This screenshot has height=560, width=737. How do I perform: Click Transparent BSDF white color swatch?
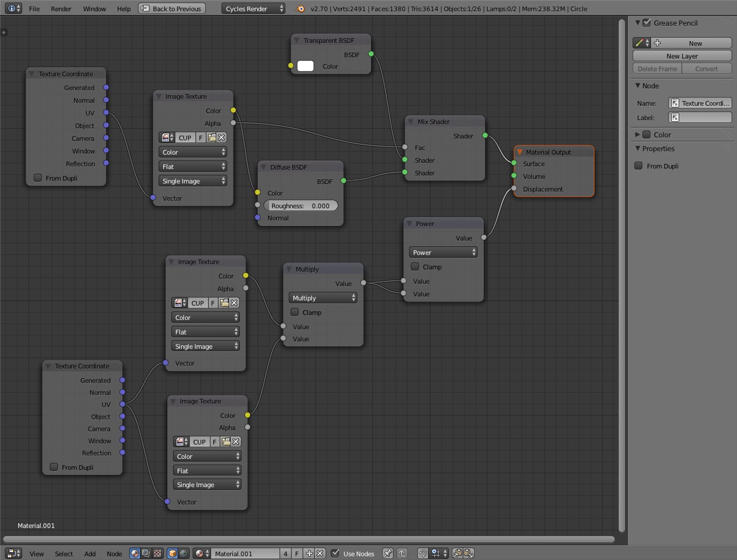coord(305,66)
